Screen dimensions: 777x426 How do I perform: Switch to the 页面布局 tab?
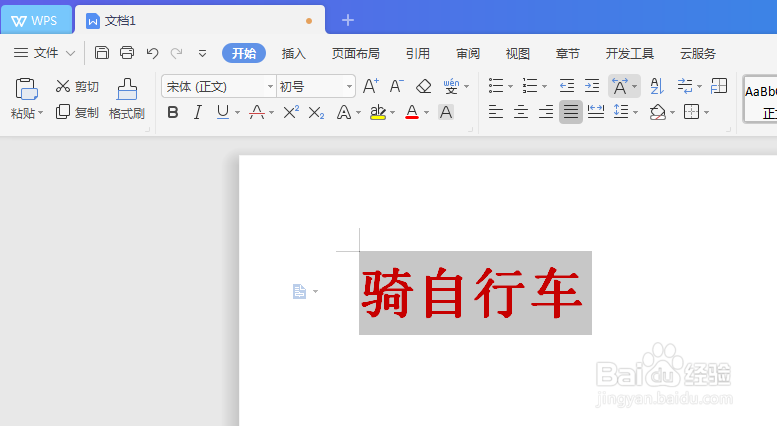355,53
